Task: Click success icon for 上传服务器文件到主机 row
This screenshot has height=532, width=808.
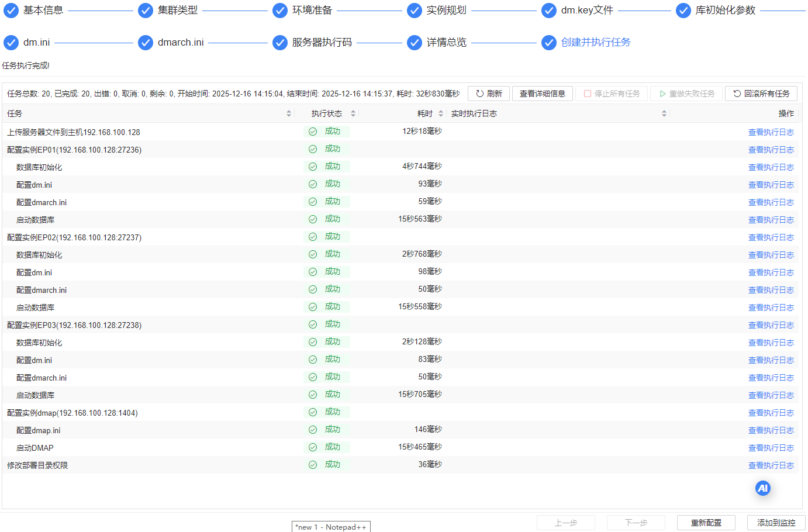Action: point(313,132)
